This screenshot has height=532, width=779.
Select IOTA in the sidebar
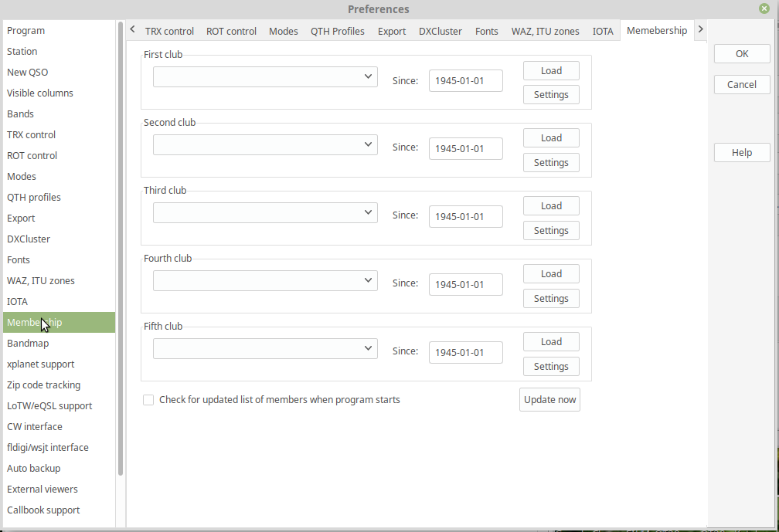[59, 301]
